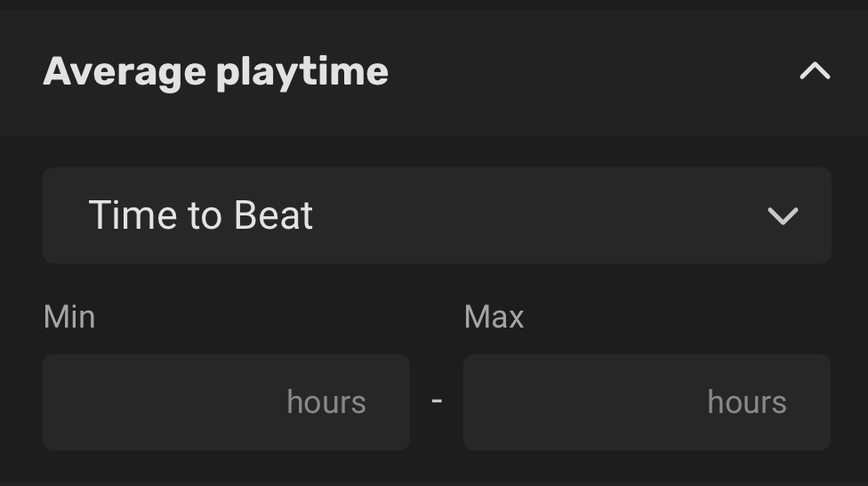The width and height of the screenshot is (868, 486).
Task: Click the Time to Beat label text
Action: (201, 215)
